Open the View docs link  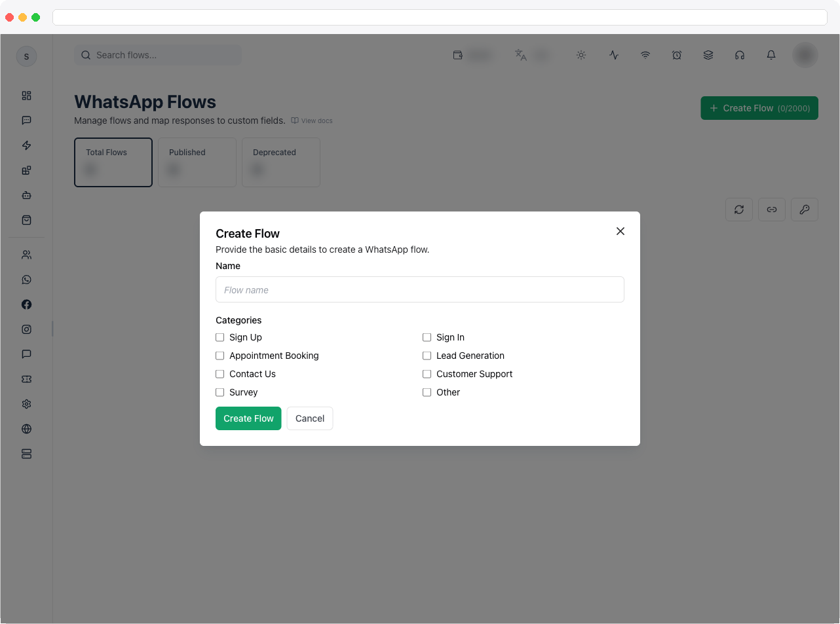pyautogui.click(x=312, y=120)
